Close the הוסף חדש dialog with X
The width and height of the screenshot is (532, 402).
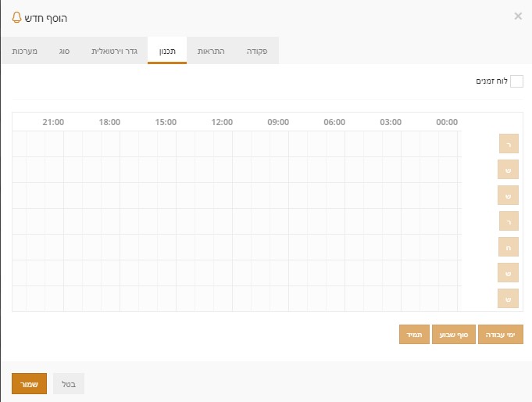[518, 16]
